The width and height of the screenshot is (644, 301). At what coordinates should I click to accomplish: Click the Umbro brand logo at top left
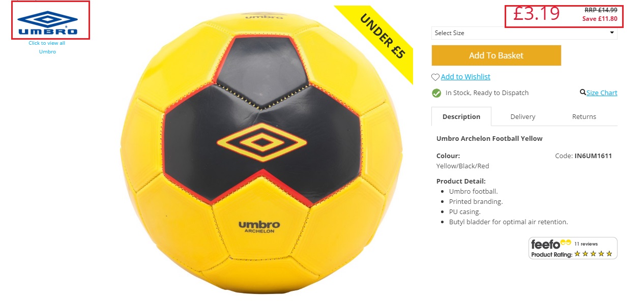click(47, 23)
